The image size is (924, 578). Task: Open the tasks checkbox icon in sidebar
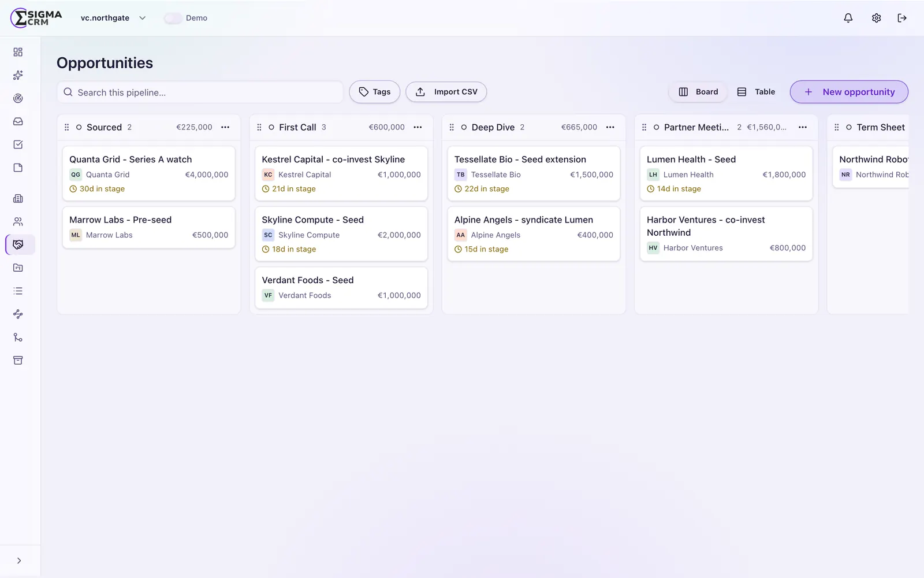(18, 144)
